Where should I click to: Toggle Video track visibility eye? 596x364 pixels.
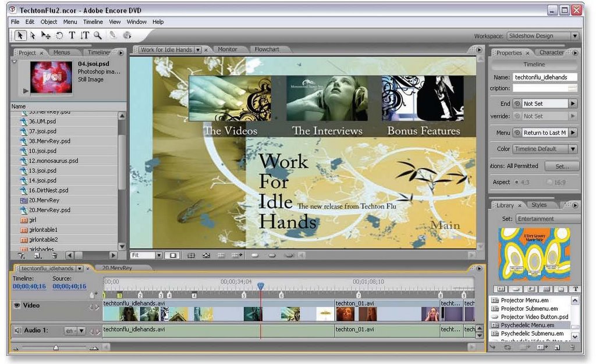(x=17, y=305)
